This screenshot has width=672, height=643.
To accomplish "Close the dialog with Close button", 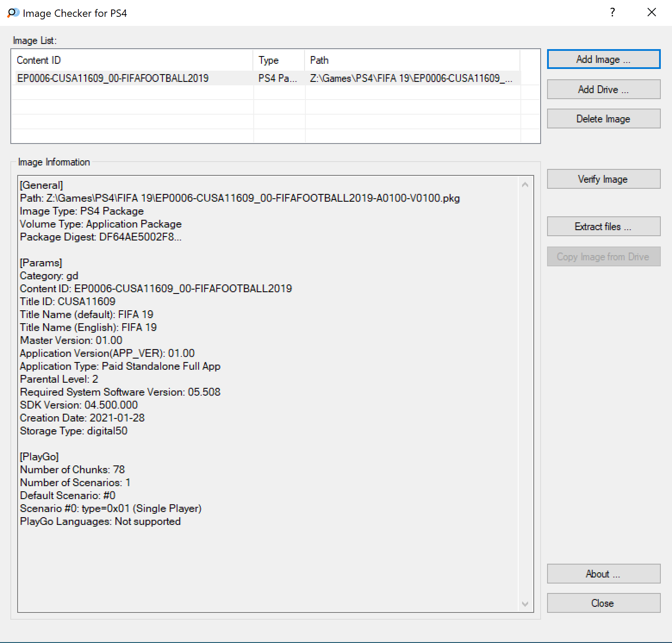I will (604, 603).
